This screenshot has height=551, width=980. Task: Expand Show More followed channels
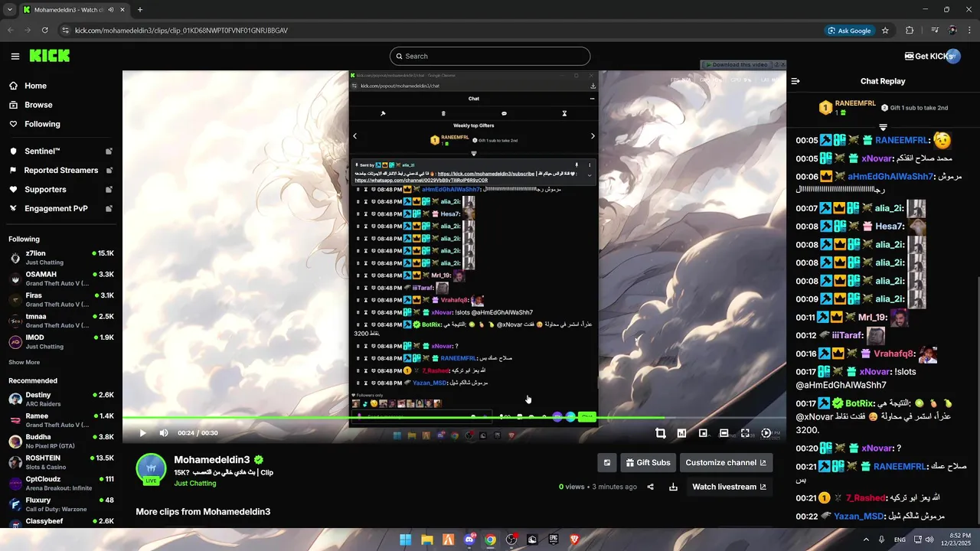coord(24,362)
